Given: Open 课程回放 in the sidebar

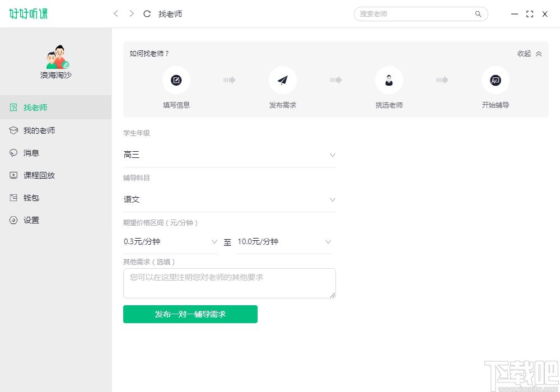Looking at the screenshot, I should 55,175.
